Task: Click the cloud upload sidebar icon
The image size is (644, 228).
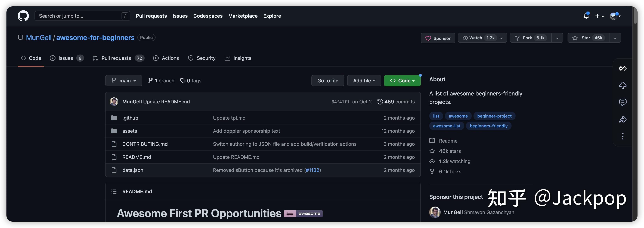Action: [x=623, y=85]
